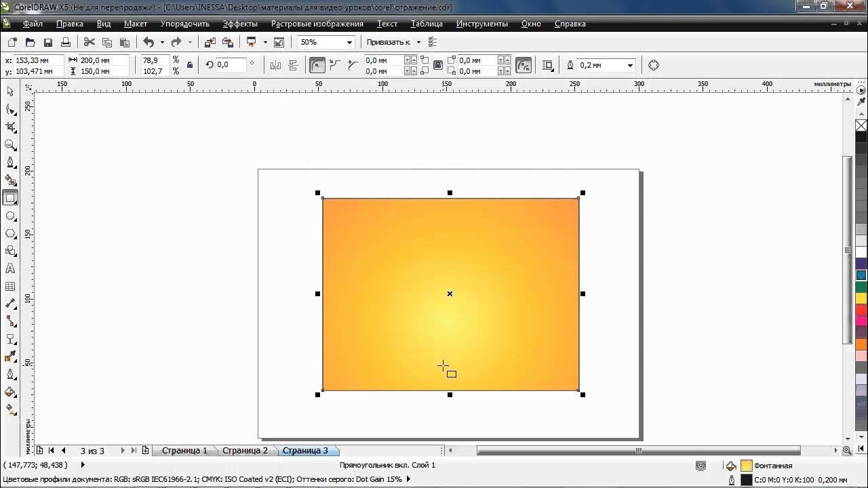Screen dimensions: 868x488
Task: Expand the undo history arrow
Action: coord(162,42)
